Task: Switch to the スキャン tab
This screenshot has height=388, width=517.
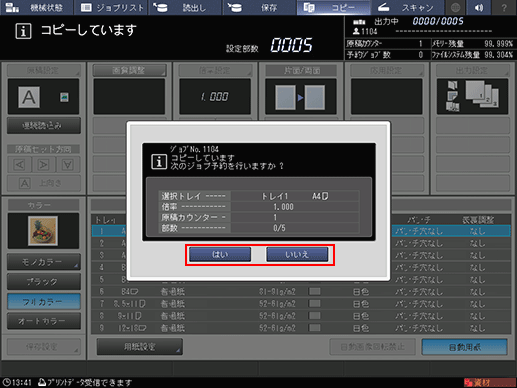Action: coord(407,7)
